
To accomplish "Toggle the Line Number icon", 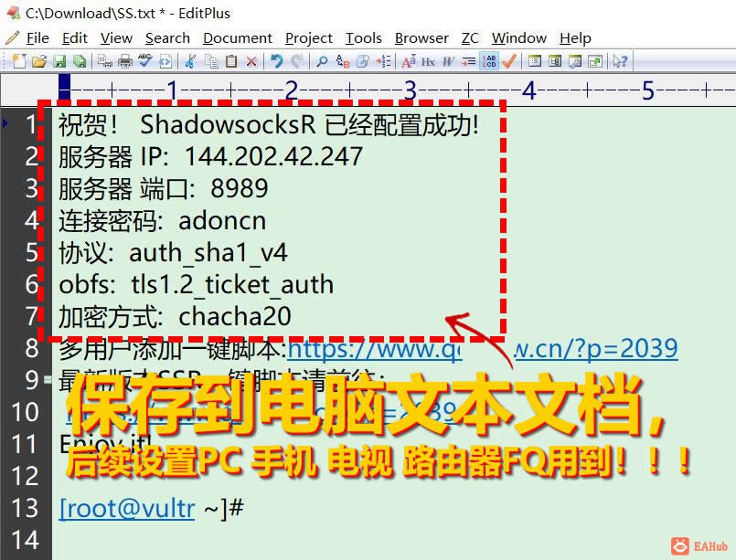I will coord(488,61).
